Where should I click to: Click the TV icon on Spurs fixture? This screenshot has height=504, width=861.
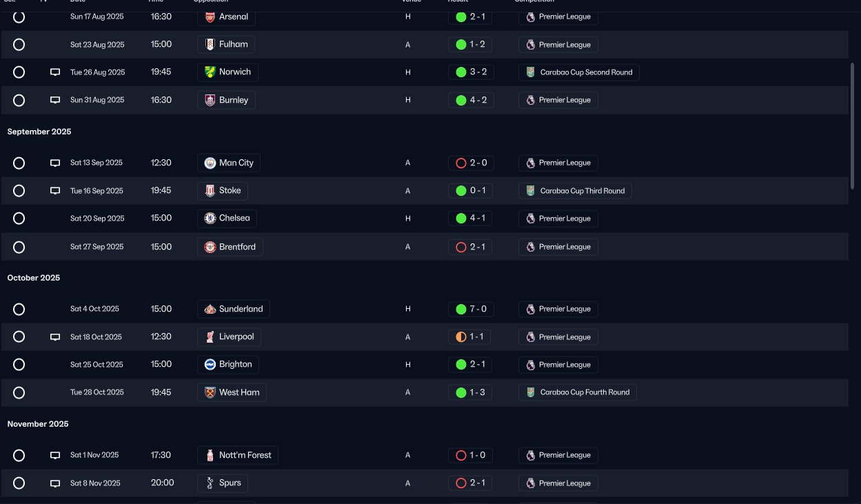pyautogui.click(x=55, y=483)
